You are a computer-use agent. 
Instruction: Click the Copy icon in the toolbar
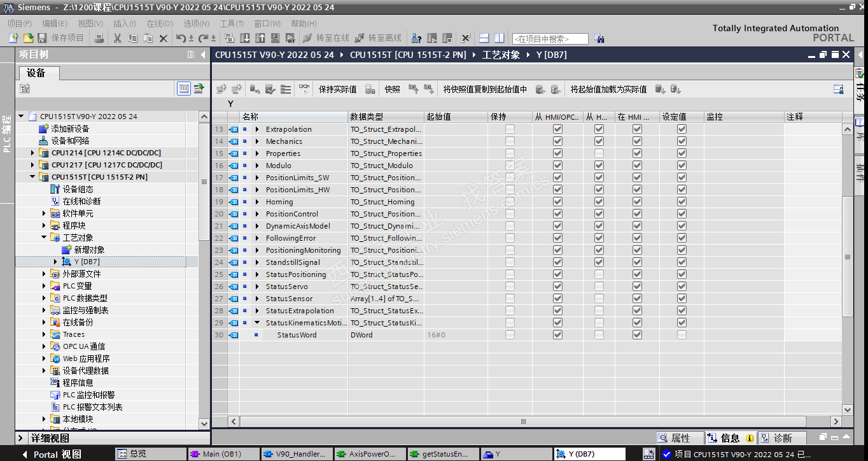pos(132,38)
